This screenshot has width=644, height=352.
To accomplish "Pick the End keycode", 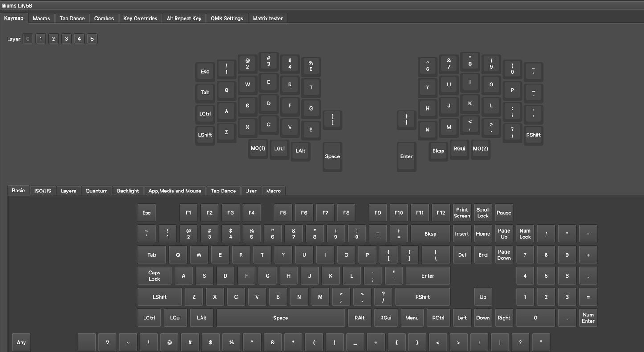I will (483, 255).
